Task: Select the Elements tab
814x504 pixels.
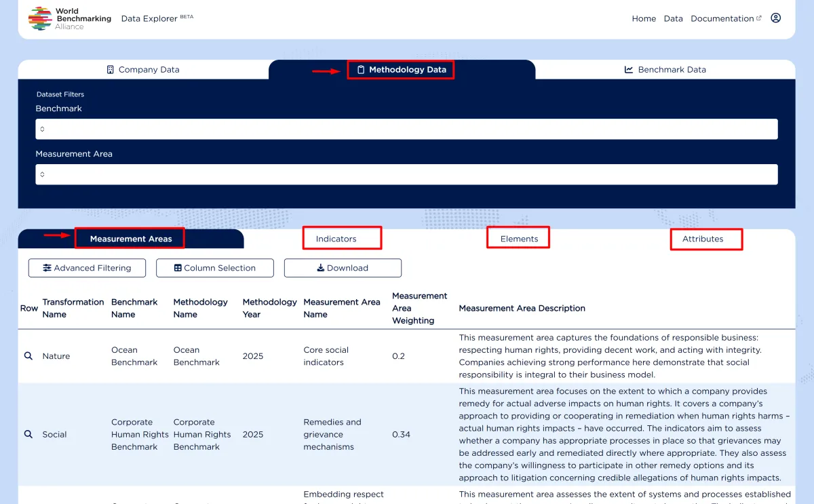Action: click(518, 237)
